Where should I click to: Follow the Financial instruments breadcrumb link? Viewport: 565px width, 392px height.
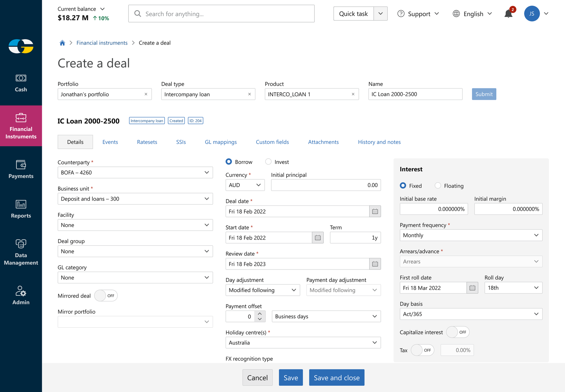[102, 43]
